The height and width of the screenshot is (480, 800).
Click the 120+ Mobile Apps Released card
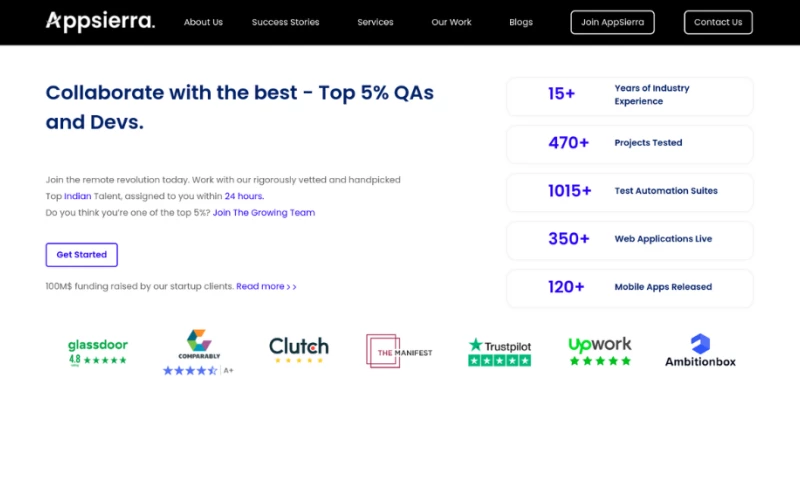coord(629,287)
